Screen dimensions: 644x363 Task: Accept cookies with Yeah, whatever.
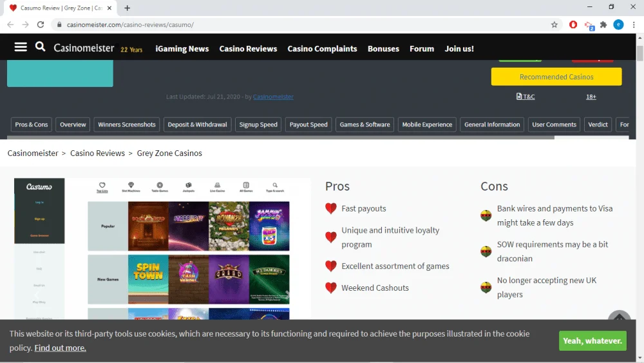[592, 341]
